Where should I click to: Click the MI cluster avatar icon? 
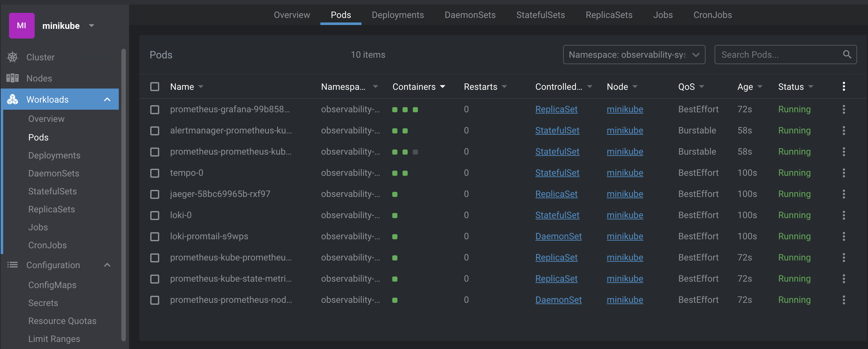[x=22, y=26]
